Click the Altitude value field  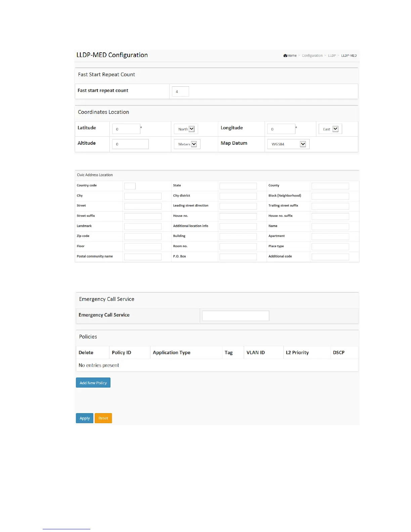[130, 144]
